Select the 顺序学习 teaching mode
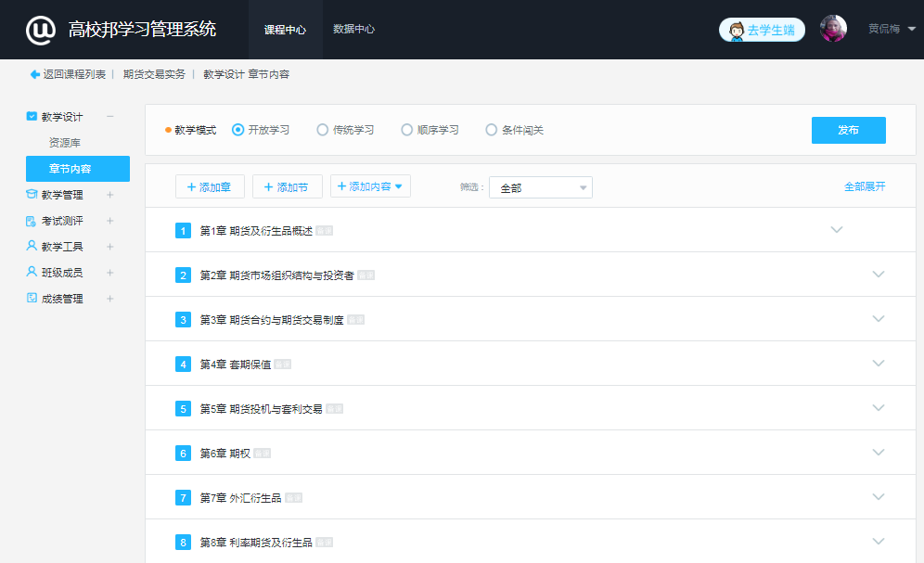 point(407,130)
